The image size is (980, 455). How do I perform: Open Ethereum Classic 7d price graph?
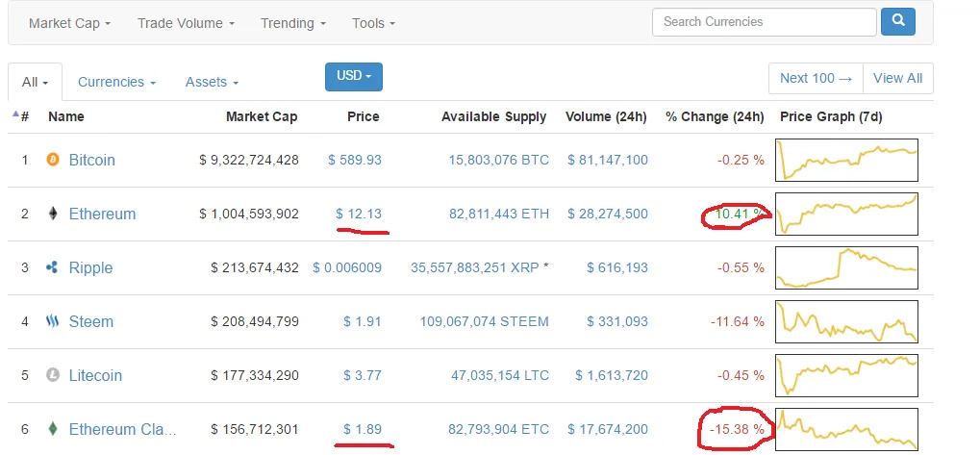(x=846, y=430)
